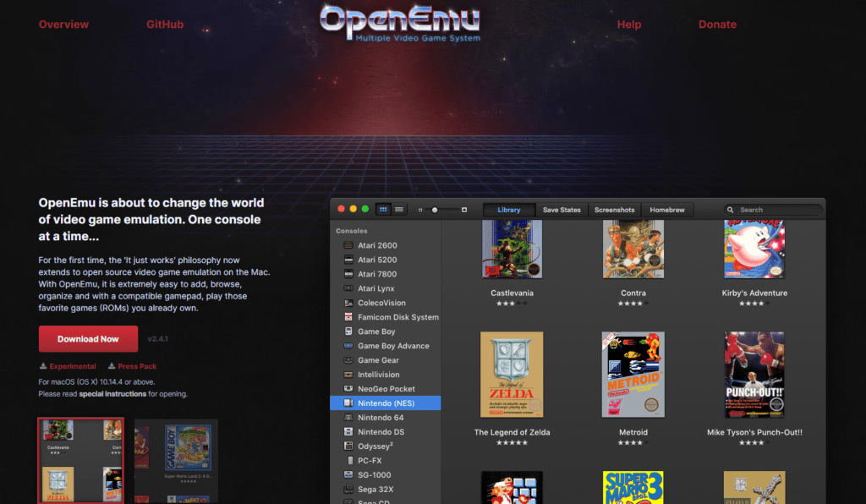Viewport: 866px width, 504px height.
Task: Click the search magnifier icon
Action: click(730, 210)
